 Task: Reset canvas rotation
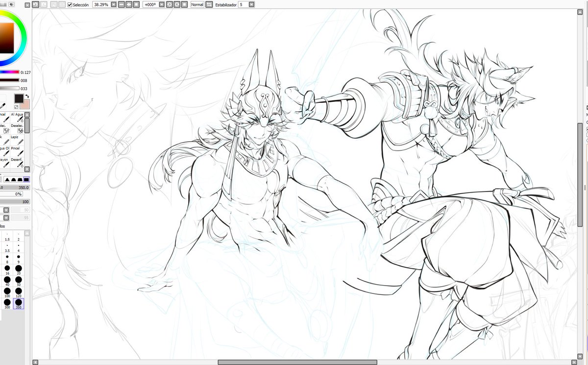[x=185, y=4]
